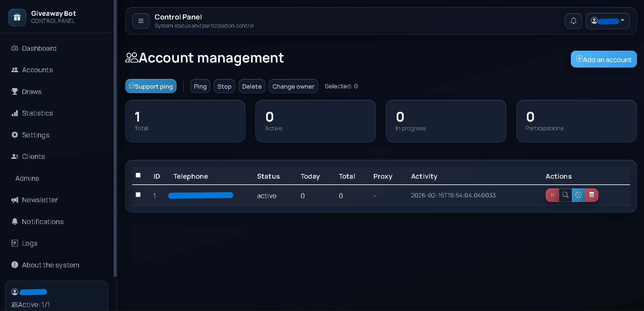Click the hamburger menu beside Control Panel

[141, 21]
